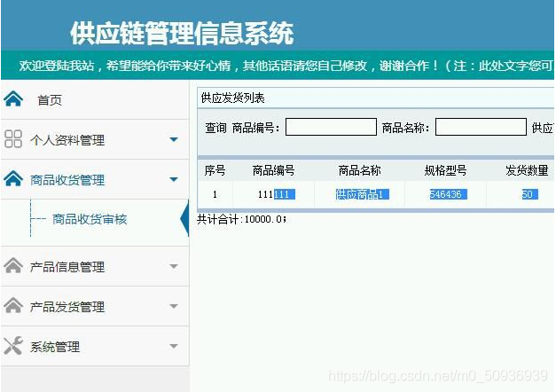Click the row number 1 cell
The image size is (556, 392).
click(x=215, y=194)
